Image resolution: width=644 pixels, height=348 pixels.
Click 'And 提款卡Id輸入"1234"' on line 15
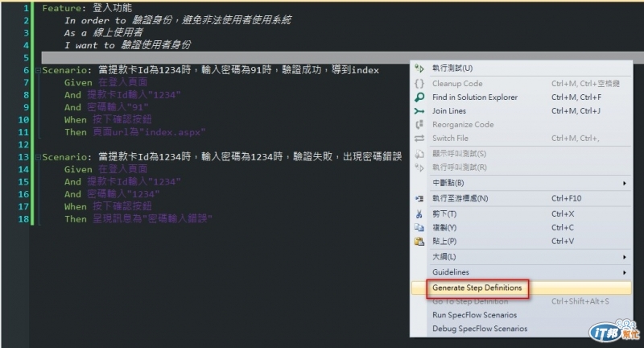point(122,181)
